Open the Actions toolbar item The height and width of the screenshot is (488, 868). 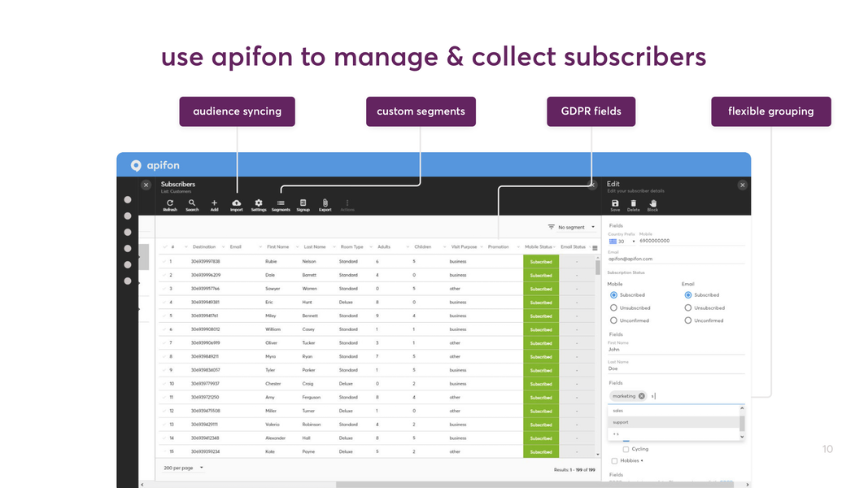pos(347,203)
